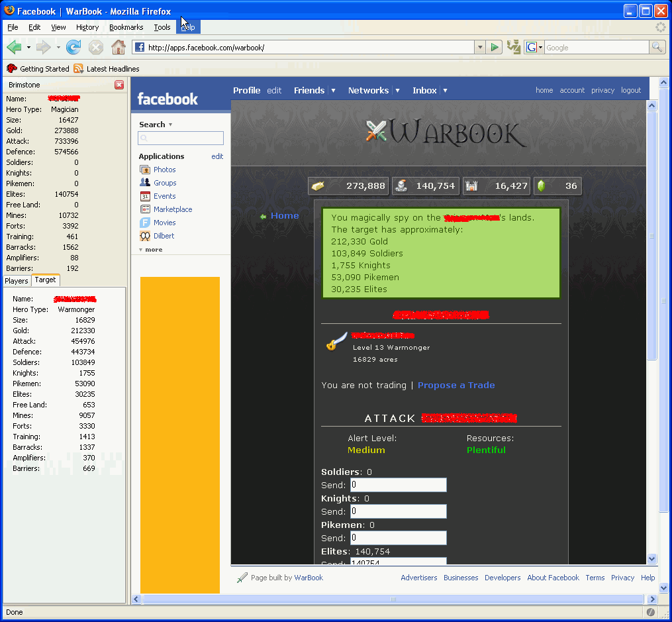Open the browser Home page icon
The image size is (672, 622).
119,47
